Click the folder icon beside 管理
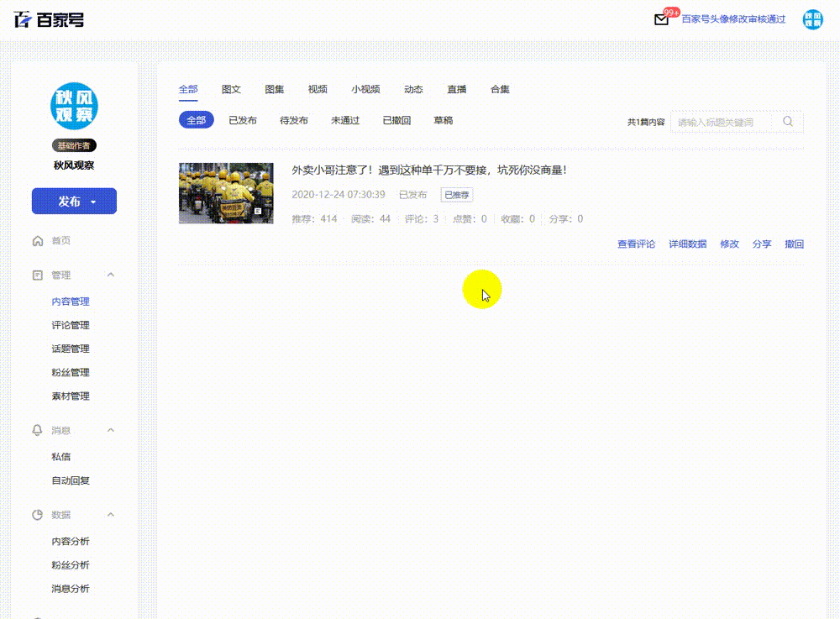This screenshot has width=840, height=619. [x=36, y=275]
